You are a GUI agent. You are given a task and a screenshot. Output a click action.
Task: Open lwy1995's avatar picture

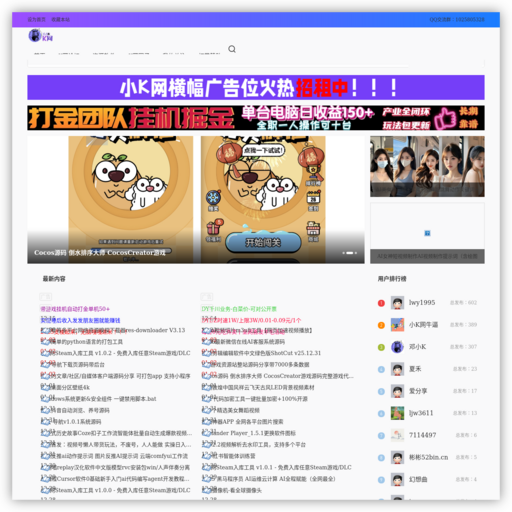coord(397,303)
